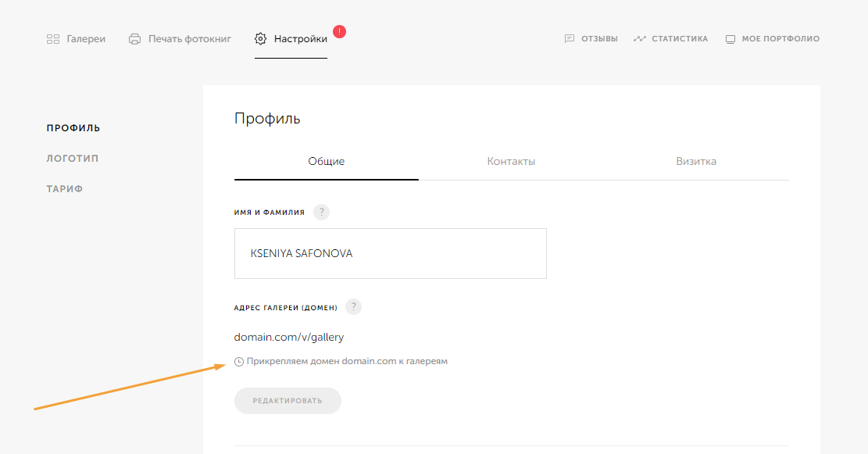Image resolution: width=868 pixels, height=454 pixels.
Task: Switch to the Контакты tab
Action: click(511, 162)
